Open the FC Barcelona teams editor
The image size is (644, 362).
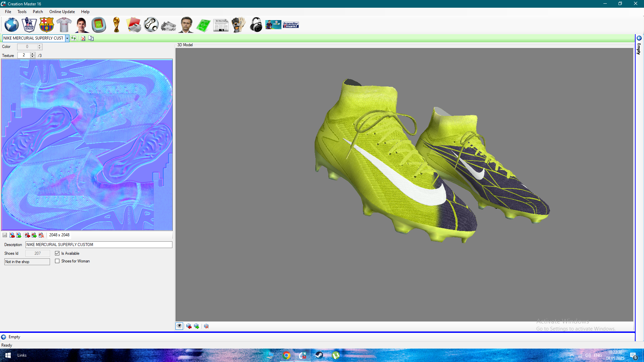coord(46,25)
